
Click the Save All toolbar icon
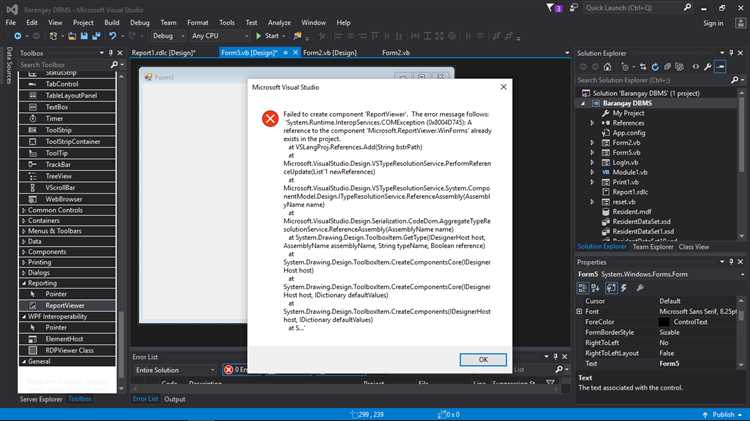click(x=96, y=36)
